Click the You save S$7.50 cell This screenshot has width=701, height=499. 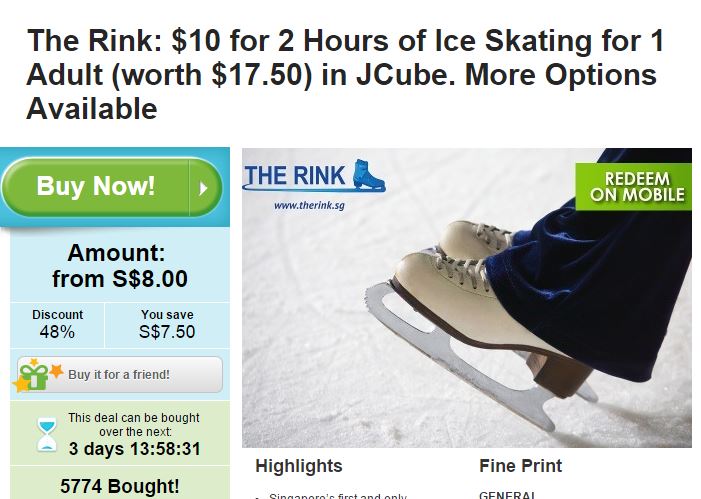pos(167,325)
